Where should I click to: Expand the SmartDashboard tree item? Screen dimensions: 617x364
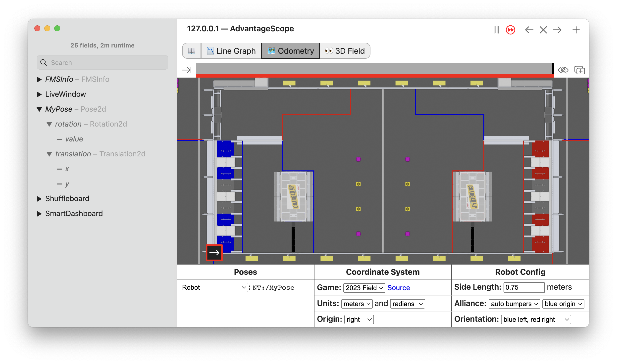click(x=39, y=214)
